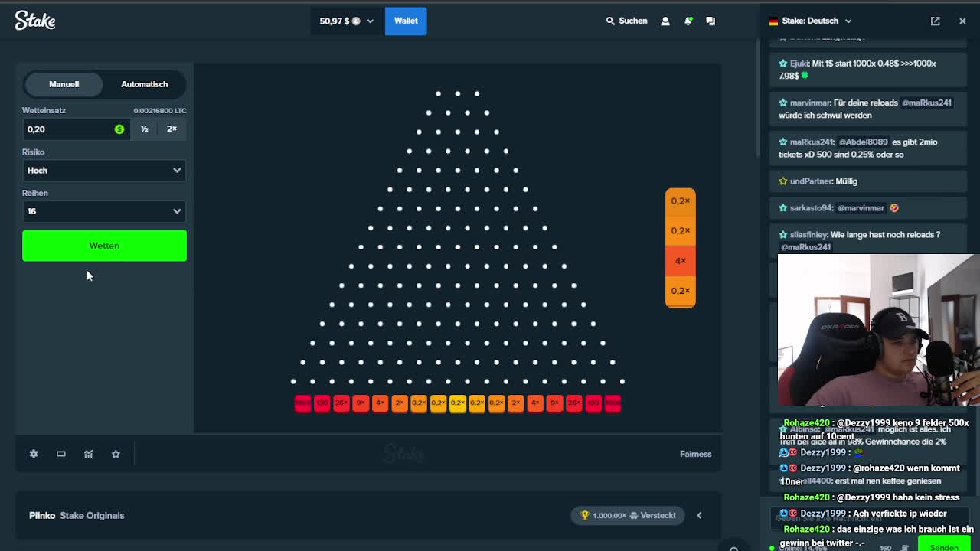Pop out the chat window icon

936,21
